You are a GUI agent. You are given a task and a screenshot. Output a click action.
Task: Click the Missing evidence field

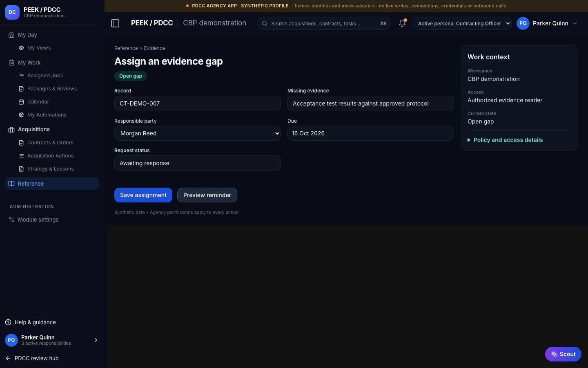tap(371, 103)
